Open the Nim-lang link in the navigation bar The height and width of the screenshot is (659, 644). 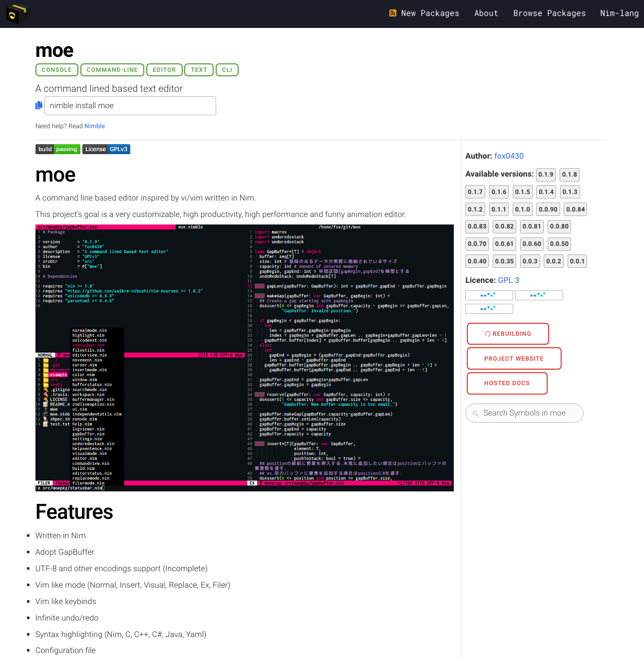[619, 13]
